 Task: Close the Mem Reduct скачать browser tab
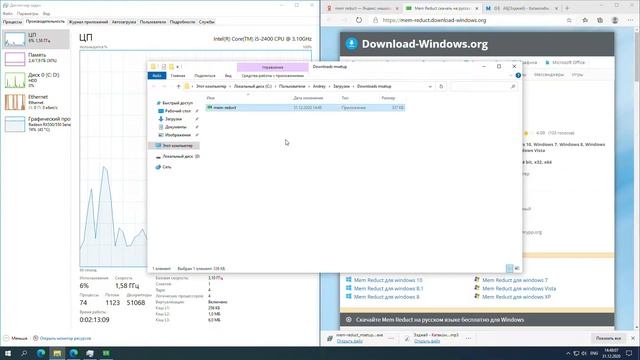(x=476, y=9)
